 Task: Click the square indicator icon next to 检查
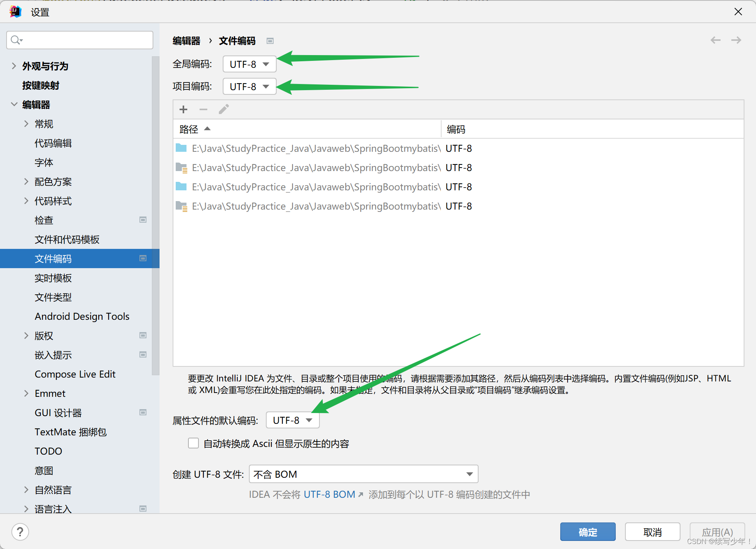click(143, 220)
